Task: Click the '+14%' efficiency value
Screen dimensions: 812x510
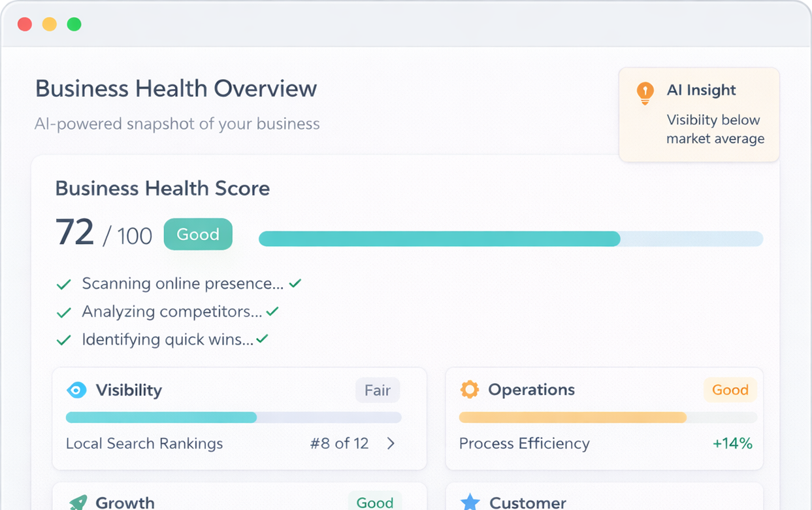Action: click(732, 443)
